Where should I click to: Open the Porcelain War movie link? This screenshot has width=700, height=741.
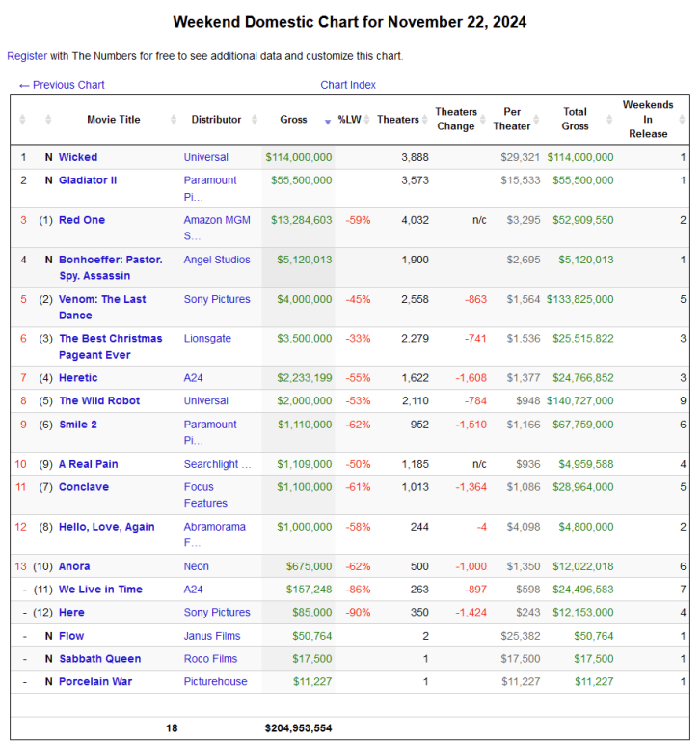coord(95,682)
